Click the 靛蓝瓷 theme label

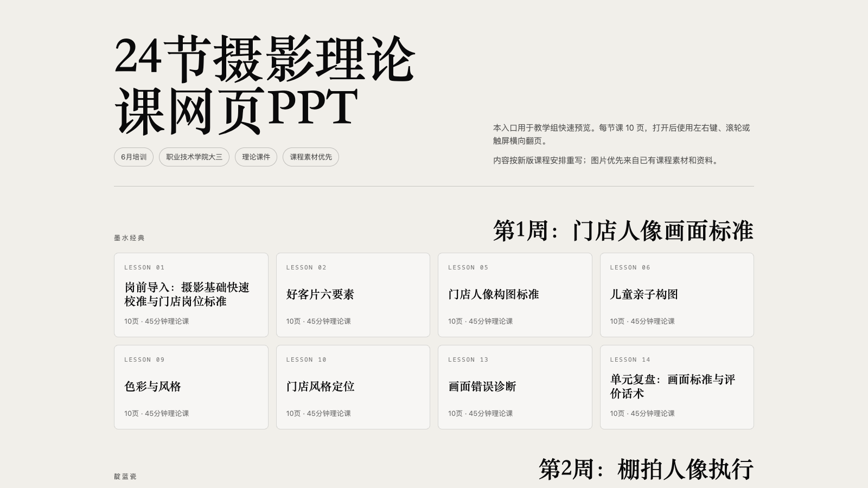point(125,477)
